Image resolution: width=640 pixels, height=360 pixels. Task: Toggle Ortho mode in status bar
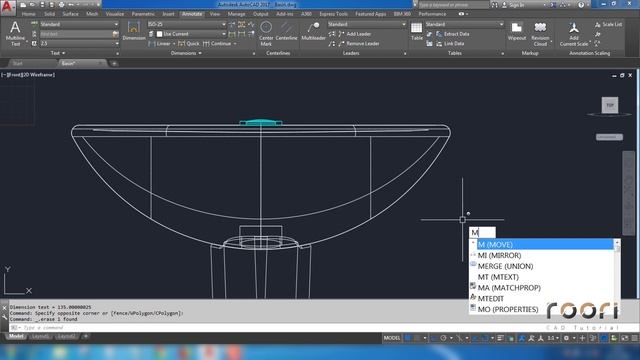pyautogui.click(x=435, y=338)
